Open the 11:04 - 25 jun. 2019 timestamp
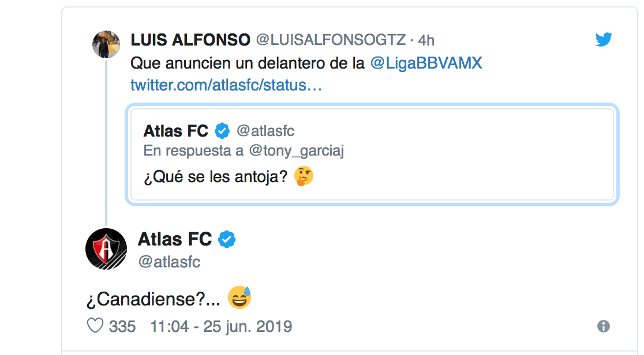The image size is (644, 355). coord(221,327)
